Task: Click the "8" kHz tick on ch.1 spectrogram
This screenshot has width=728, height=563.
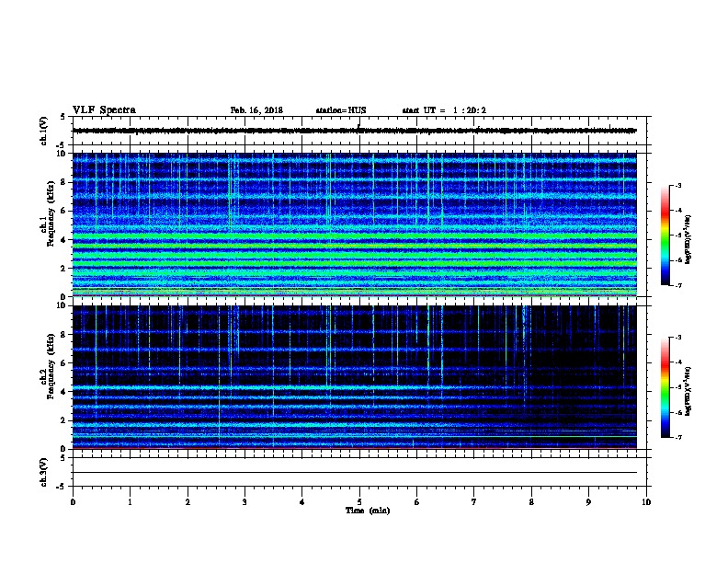Action: pyautogui.click(x=63, y=182)
